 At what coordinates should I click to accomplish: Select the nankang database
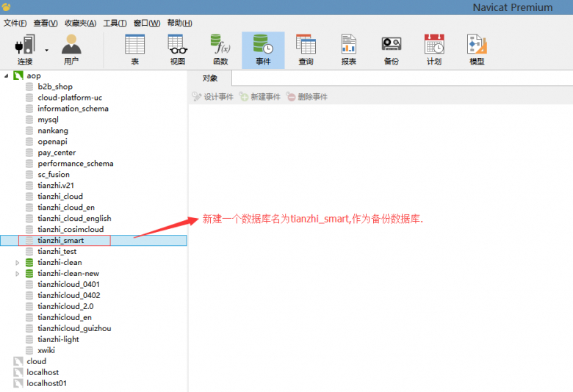[x=53, y=131]
